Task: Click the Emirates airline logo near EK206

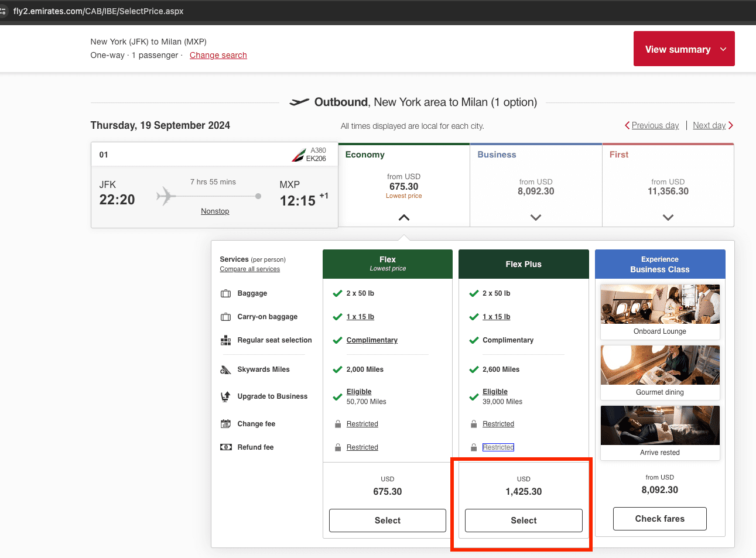Action: point(298,156)
